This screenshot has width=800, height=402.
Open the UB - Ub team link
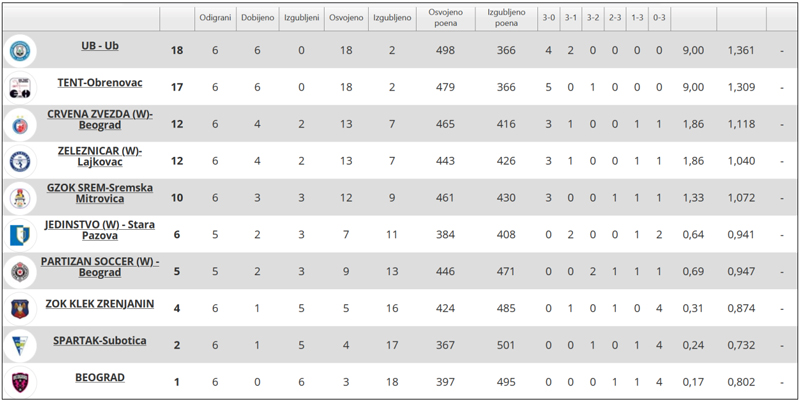point(99,46)
